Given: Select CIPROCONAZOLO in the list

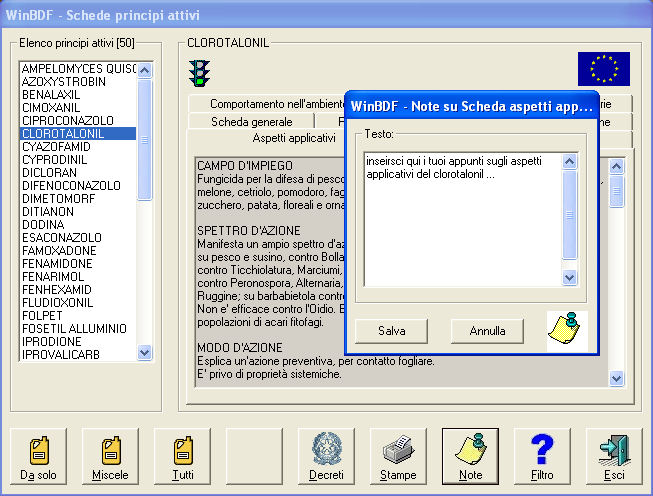Looking at the screenshot, I should click(78, 120).
